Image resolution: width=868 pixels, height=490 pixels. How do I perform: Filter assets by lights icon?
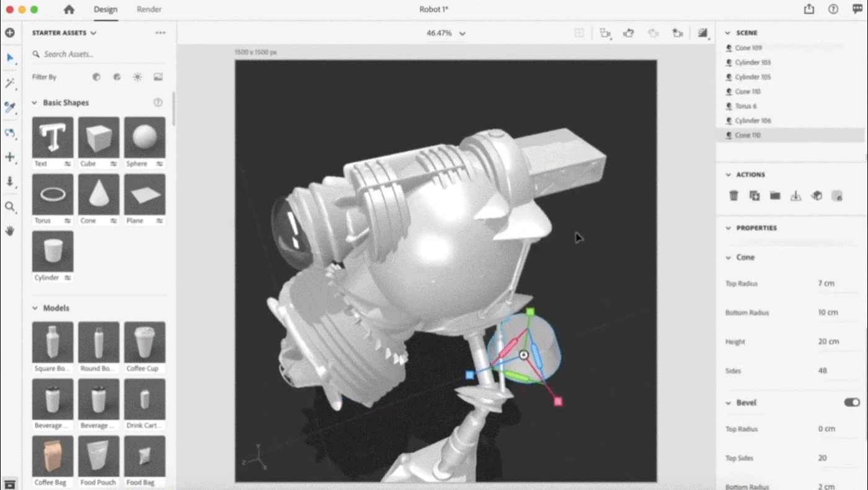click(138, 77)
